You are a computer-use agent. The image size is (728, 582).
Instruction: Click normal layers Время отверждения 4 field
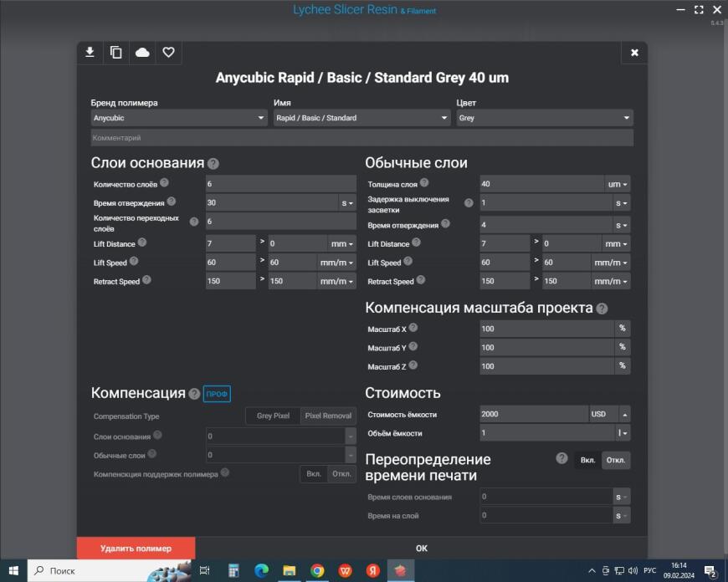(x=546, y=225)
